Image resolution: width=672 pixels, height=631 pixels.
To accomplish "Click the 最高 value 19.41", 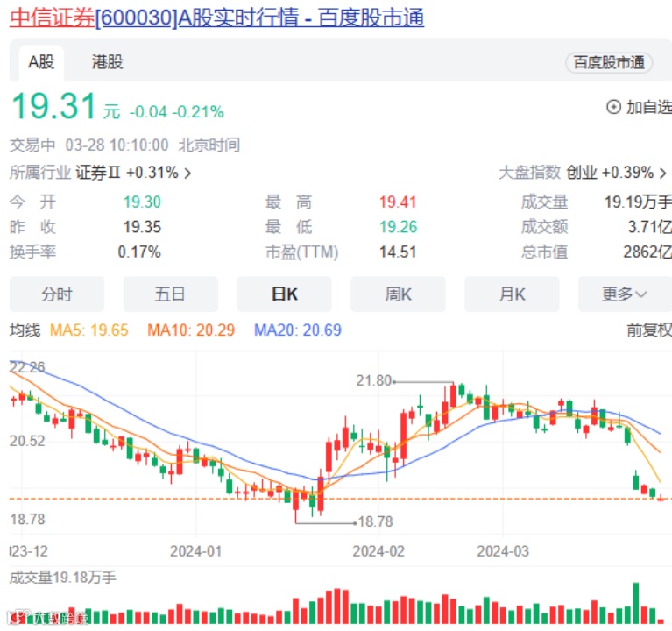I will tap(398, 202).
